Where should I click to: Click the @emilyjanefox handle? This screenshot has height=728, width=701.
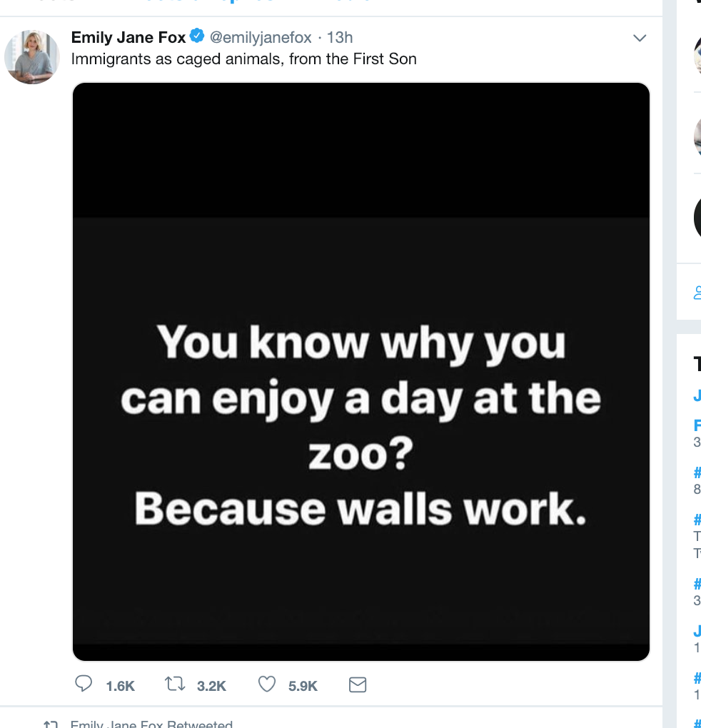261,37
